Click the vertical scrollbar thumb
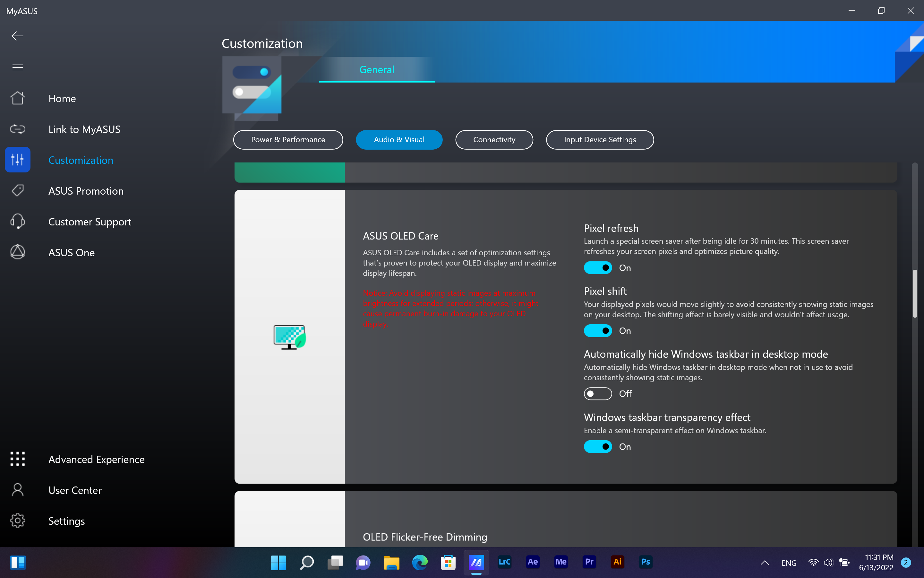This screenshot has width=924, height=578. (x=915, y=293)
